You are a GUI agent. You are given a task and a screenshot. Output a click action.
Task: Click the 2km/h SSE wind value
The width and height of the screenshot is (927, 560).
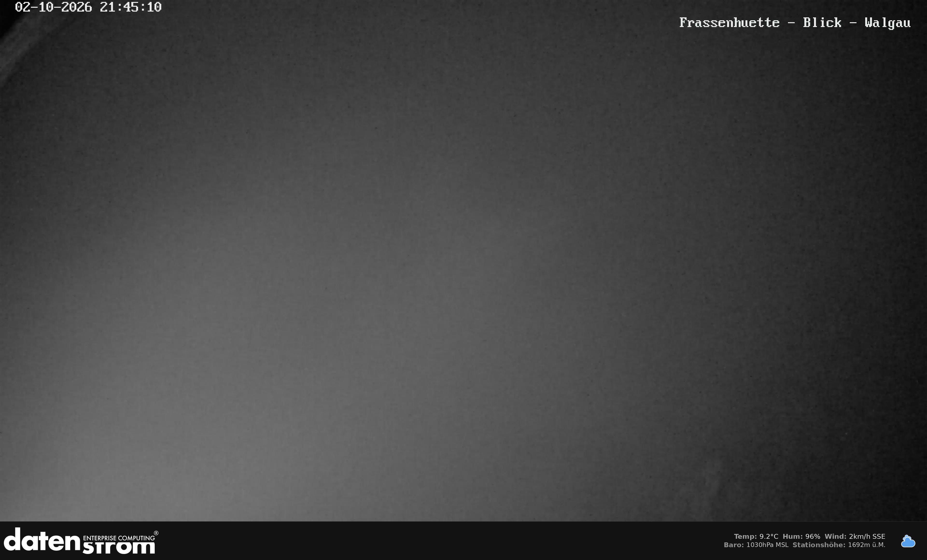(867, 536)
